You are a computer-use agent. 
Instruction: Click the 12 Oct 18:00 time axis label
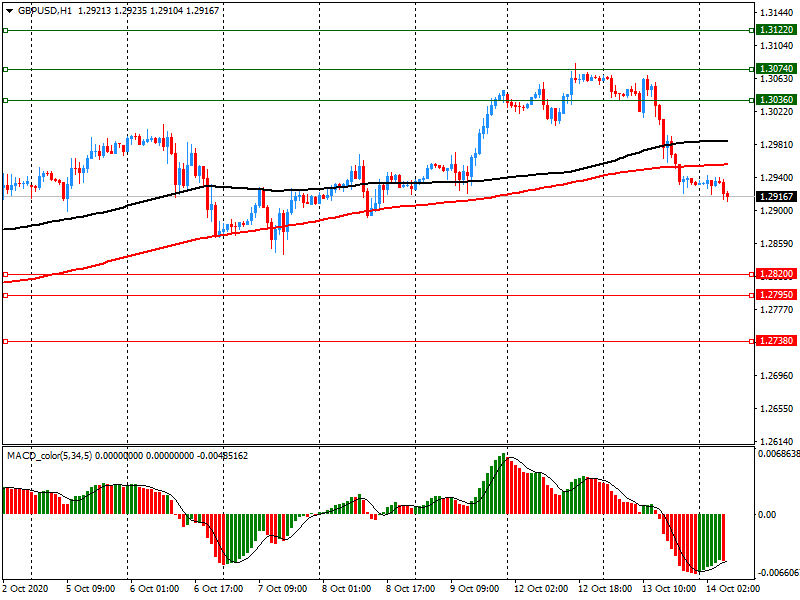[x=605, y=589]
